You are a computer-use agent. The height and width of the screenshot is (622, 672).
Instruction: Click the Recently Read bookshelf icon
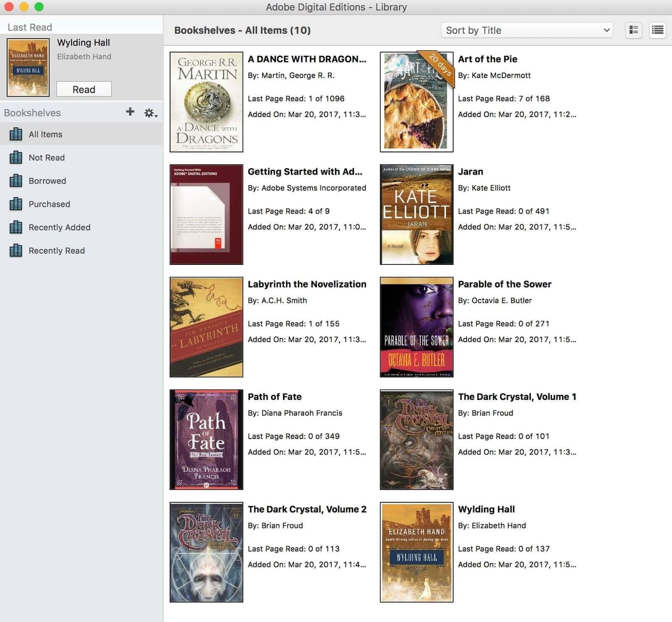[x=16, y=251]
